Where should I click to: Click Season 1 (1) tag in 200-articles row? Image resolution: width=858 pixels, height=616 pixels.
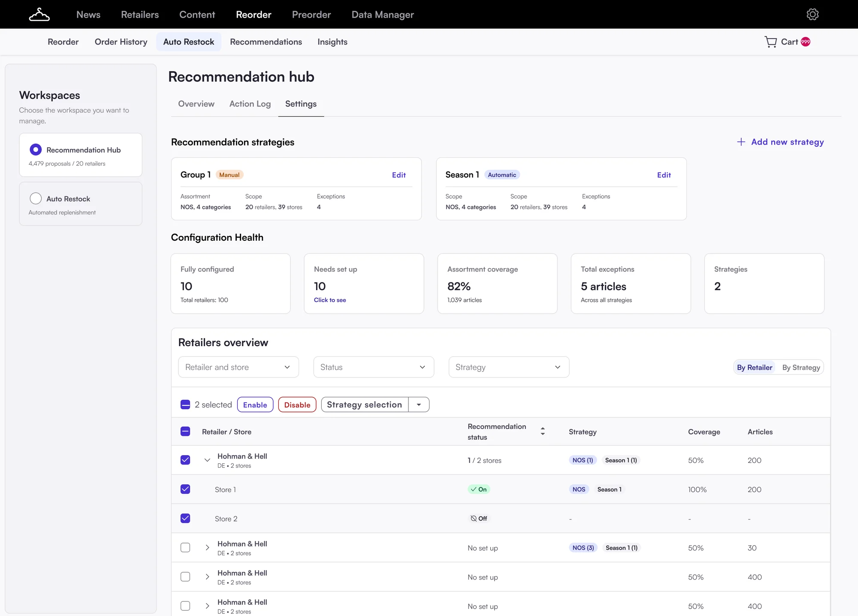(621, 460)
